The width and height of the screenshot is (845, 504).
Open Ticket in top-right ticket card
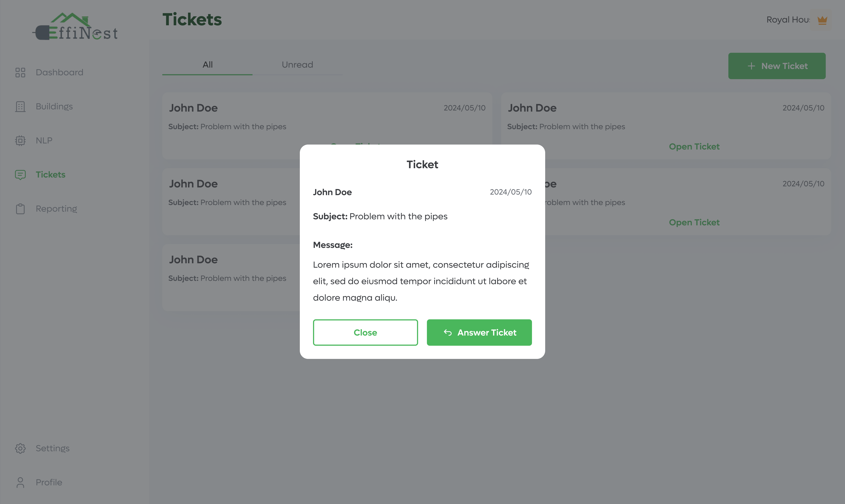(694, 147)
